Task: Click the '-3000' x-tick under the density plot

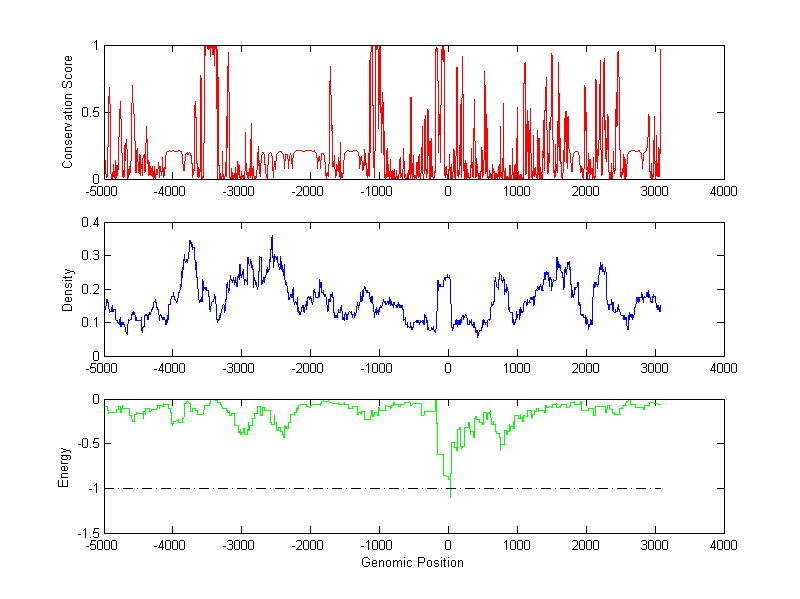Action: coord(238,367)
